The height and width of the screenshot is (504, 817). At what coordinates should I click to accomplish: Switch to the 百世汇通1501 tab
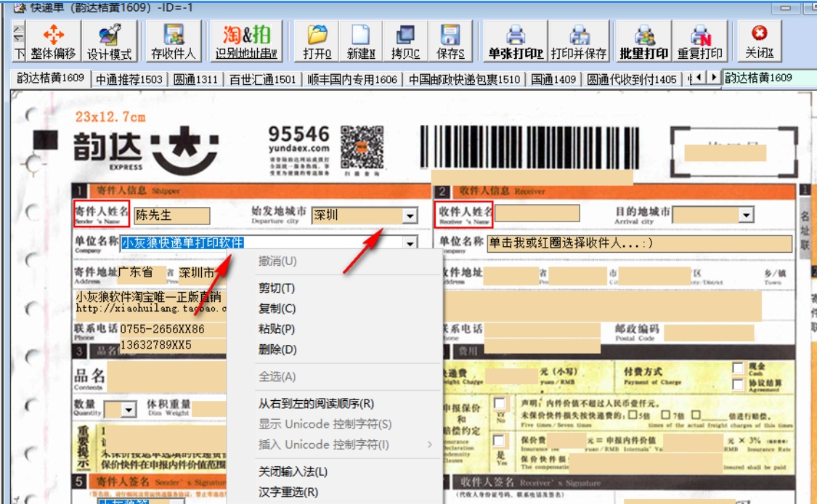262,79
